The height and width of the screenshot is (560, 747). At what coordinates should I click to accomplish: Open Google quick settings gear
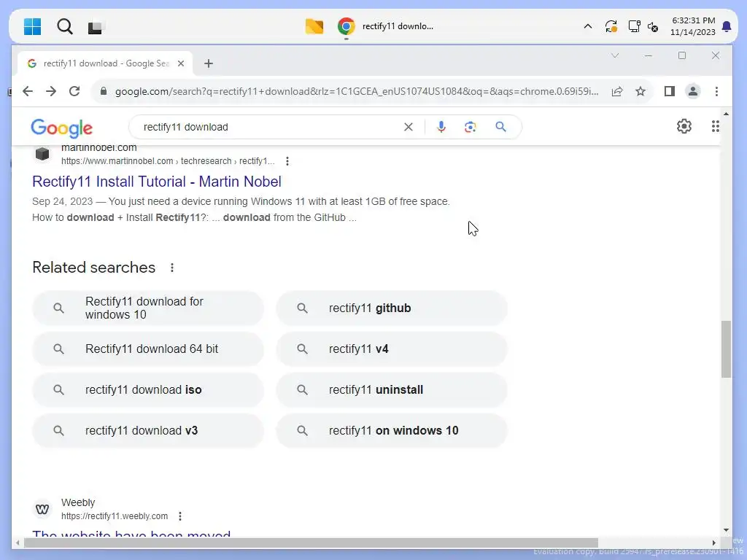[684, 126]
